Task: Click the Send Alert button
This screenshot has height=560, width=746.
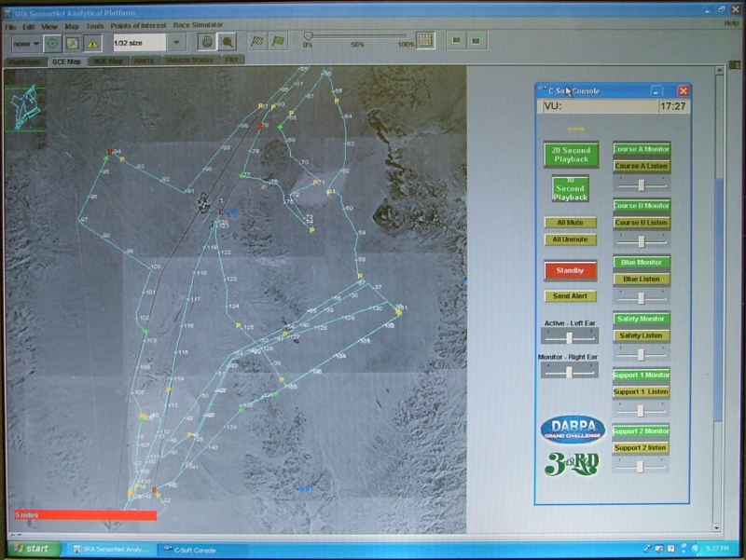Action: coord(570,295)
